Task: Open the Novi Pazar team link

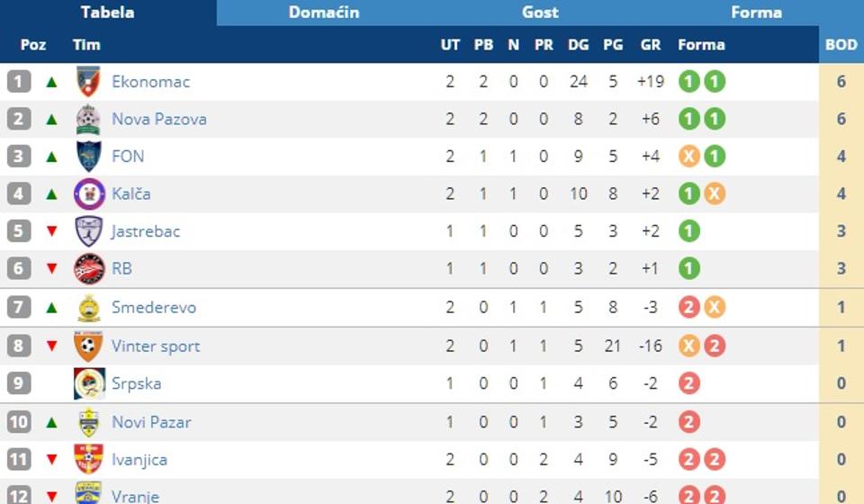Action: click(x=151, y=422)
